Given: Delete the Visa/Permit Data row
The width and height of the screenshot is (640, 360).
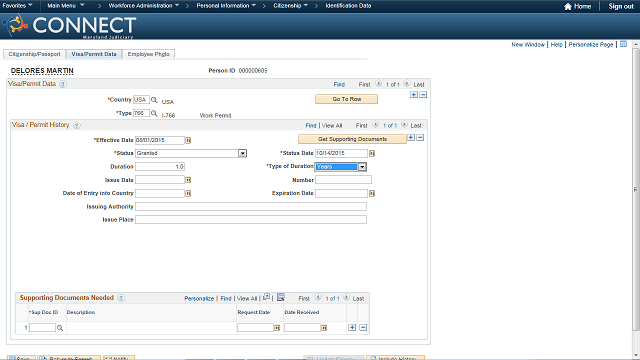Looking at the screenshot, I should coord(423,95).
